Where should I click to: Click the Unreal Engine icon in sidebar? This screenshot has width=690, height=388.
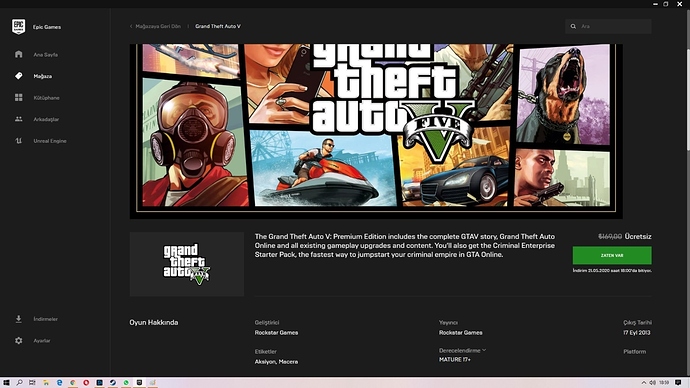pos(18,141)
